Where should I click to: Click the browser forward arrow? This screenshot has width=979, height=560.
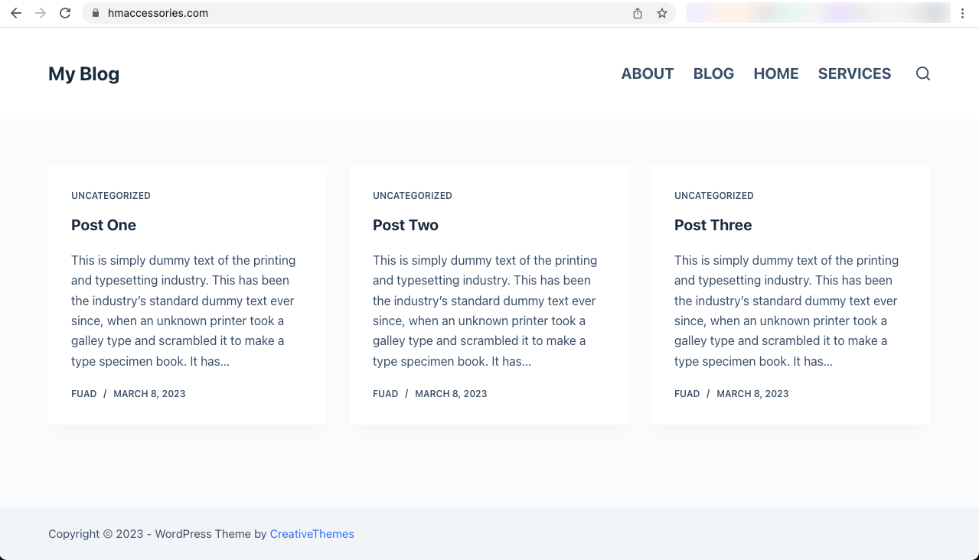(x=41, y=13)
